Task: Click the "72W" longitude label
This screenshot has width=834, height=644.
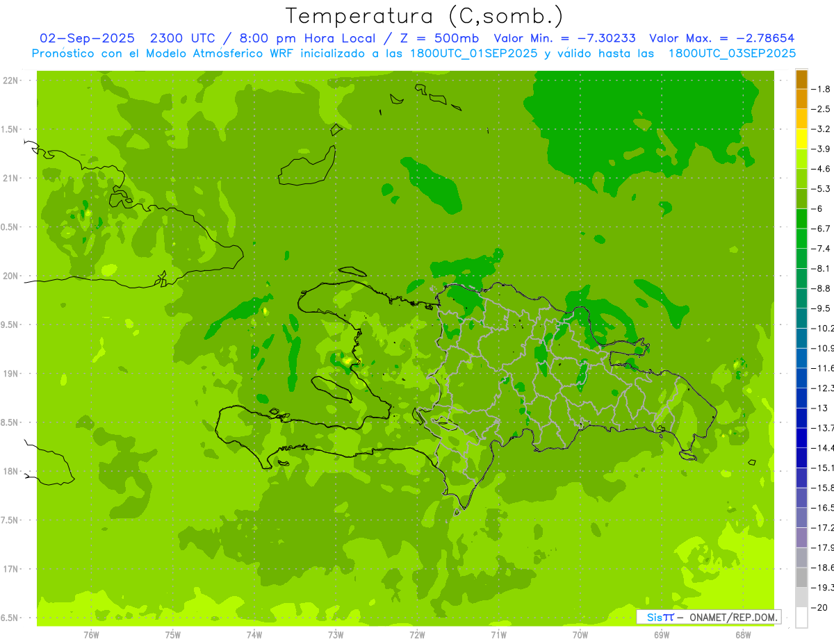Action: (x=417, y=634)
